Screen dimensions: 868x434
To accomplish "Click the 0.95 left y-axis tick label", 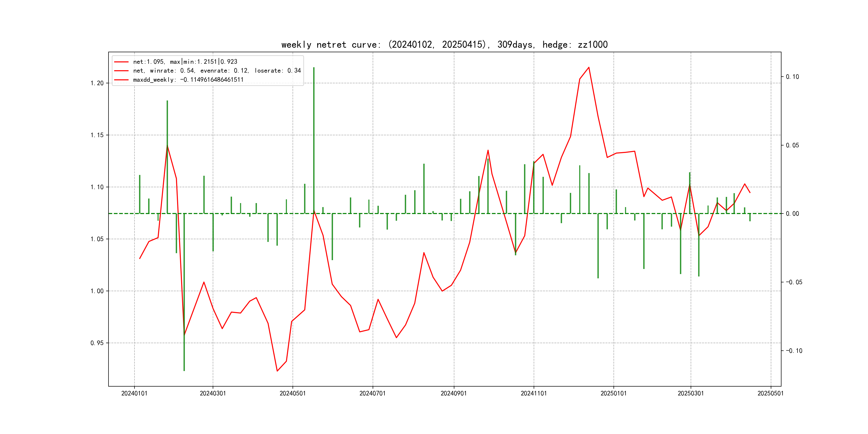I will pos(97,343).
